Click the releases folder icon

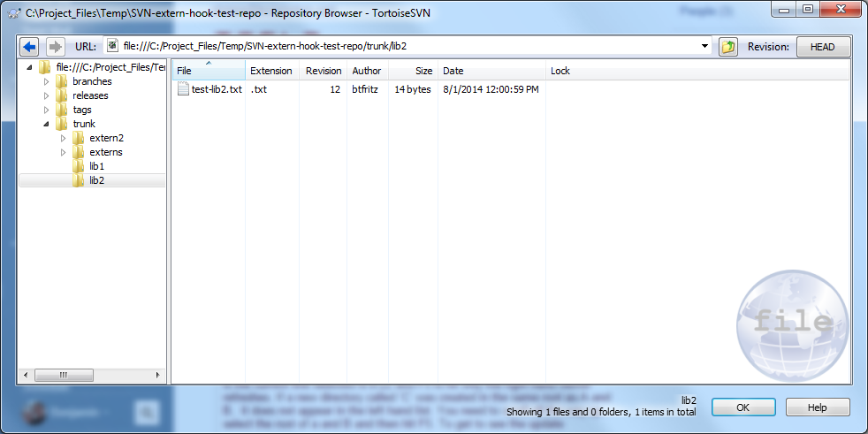coord(62,95)
